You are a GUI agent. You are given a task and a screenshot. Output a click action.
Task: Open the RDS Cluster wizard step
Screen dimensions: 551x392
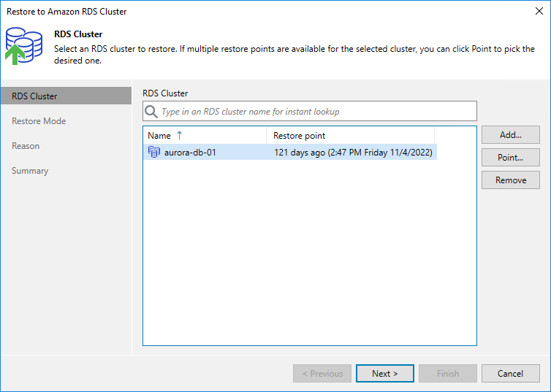[x=34, y=96]
